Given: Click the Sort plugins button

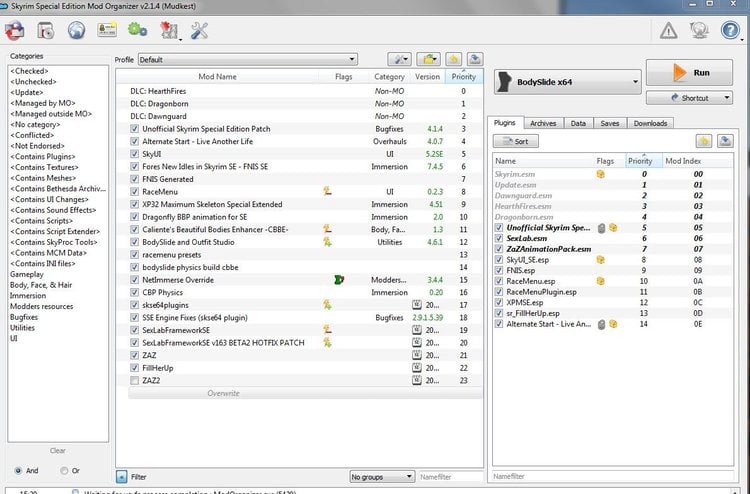Looking at the screenshot, I should tap(516, 141).
